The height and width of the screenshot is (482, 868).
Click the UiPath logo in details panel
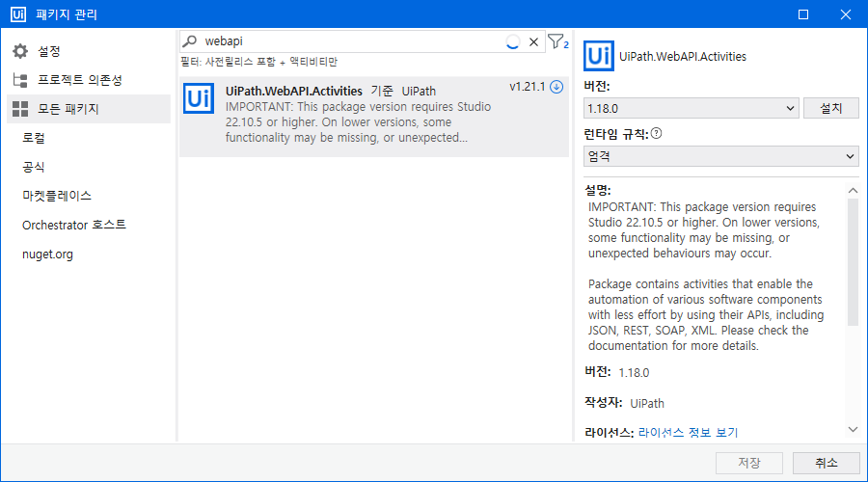(599, 56)
